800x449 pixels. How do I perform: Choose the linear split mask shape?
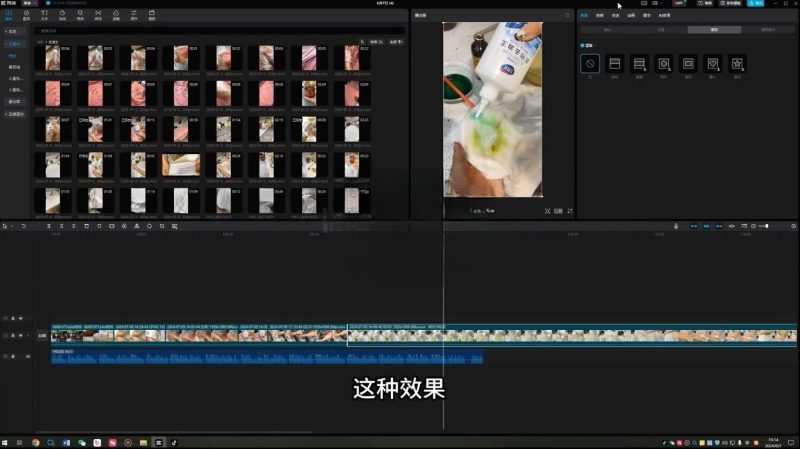coord(614,64)
